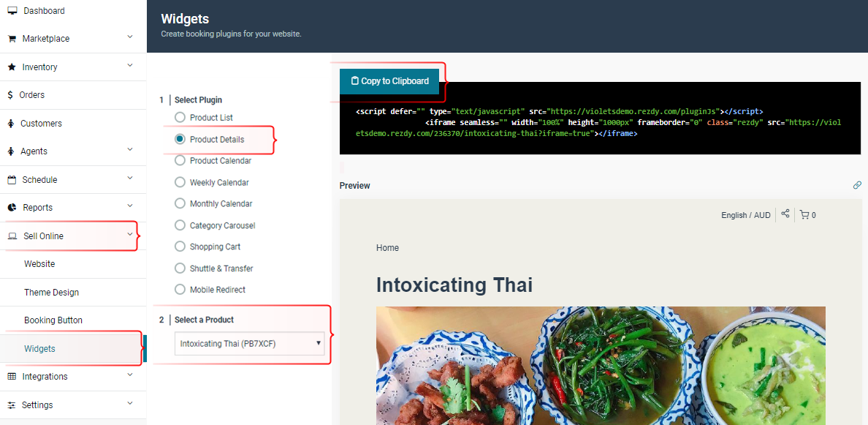The width and height of the screenshot is (868, 425).
Task: Click the Thai food photo in preview
Action: [601, 366]
